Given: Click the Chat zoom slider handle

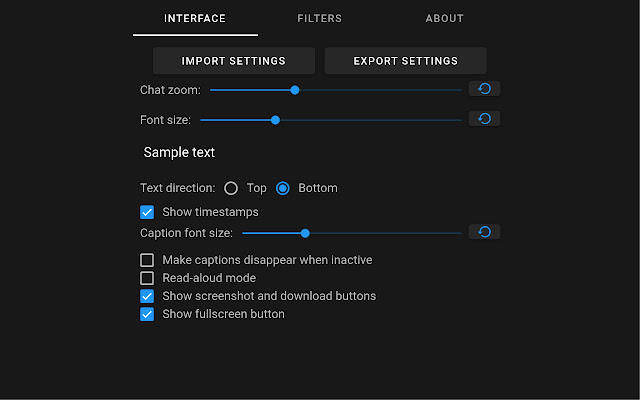Looking at the screenshot, I should coord(295,90).
